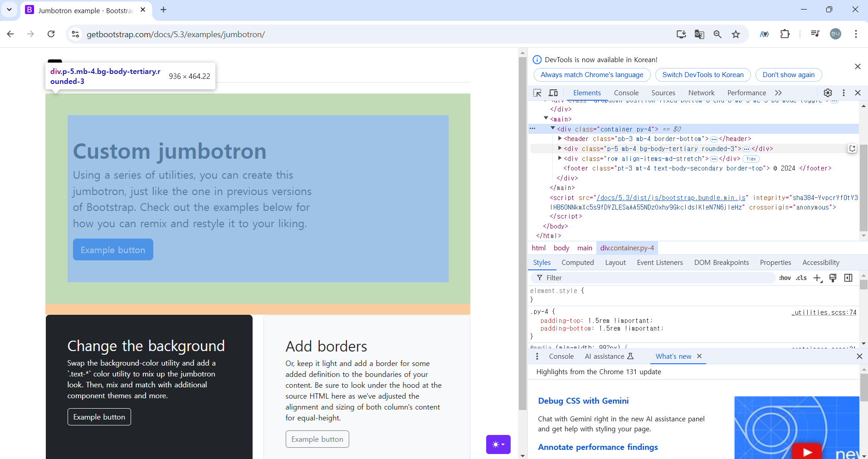Dismiss the Korean language notification

click(x=858, y=67)
